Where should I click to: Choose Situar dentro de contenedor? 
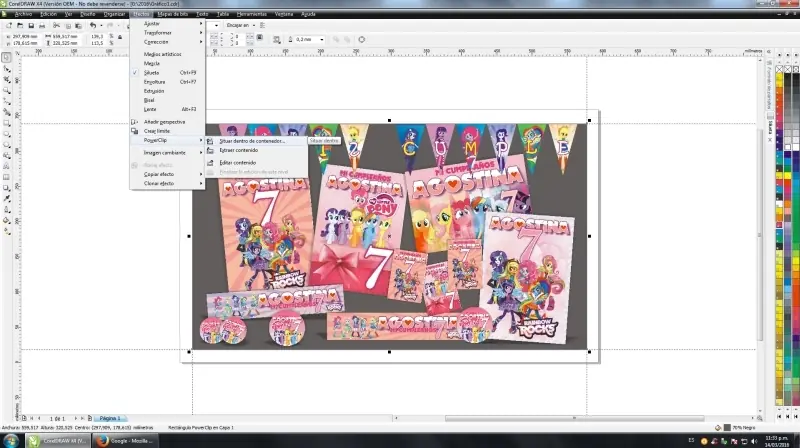(256, 141)
